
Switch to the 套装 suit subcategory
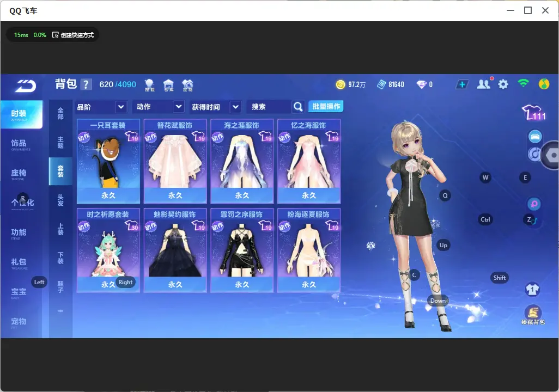coord(60,171)
